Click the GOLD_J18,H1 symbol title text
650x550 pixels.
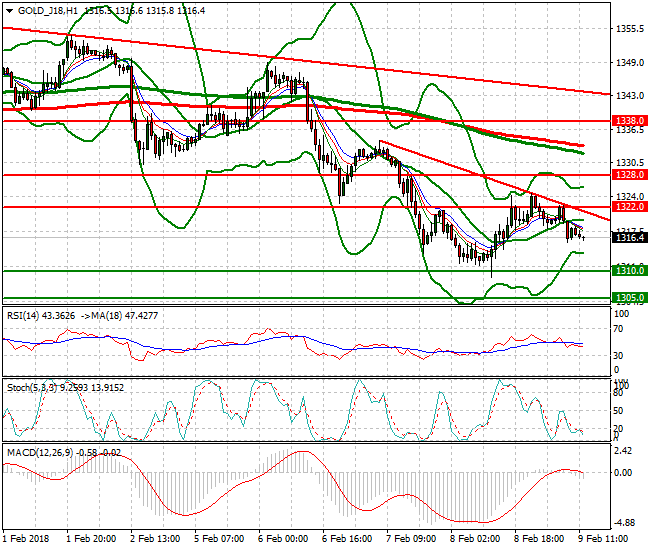pyautogui.click(x=48, y=11)
